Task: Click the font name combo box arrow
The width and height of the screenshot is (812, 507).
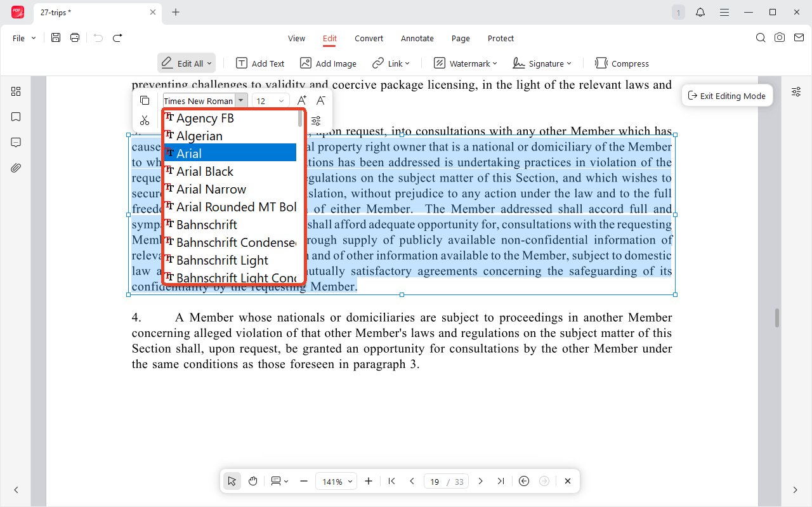Action: click(240, 100)
